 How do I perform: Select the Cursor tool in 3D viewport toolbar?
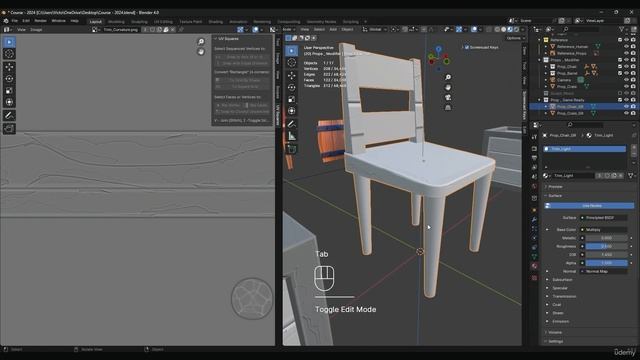click(x=291, y=62)
